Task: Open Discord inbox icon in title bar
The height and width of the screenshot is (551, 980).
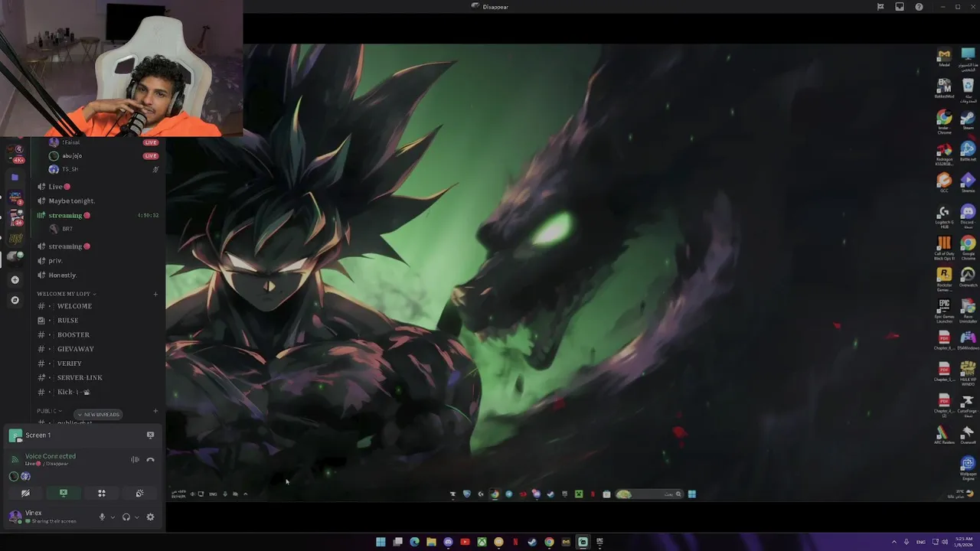Action: (x=900, y=7)
